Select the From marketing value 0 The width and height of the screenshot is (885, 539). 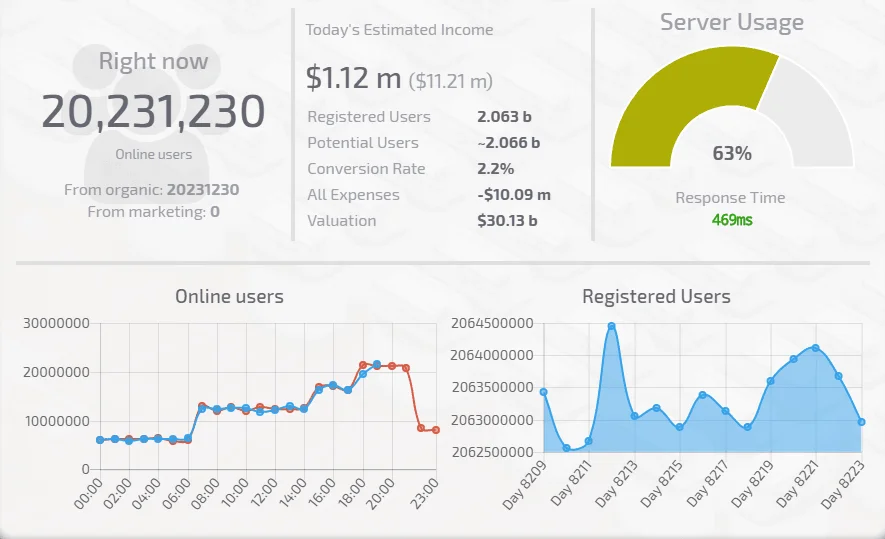point(214,212)
